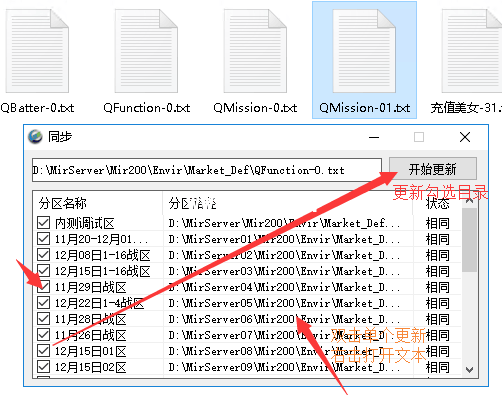502x408 pixels.
Task: Select the MirServer06 path cell
Action: pyautogui.click(x=284, y=319)
